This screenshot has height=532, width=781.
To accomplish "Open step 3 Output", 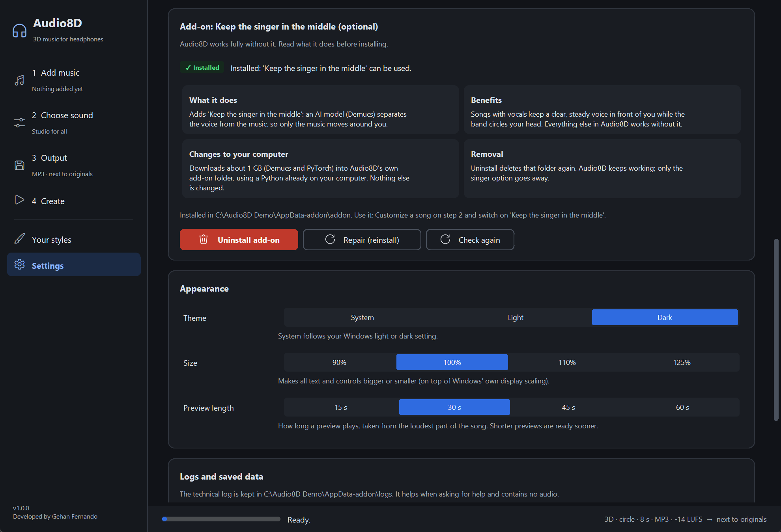I will (x=74, y=165).
